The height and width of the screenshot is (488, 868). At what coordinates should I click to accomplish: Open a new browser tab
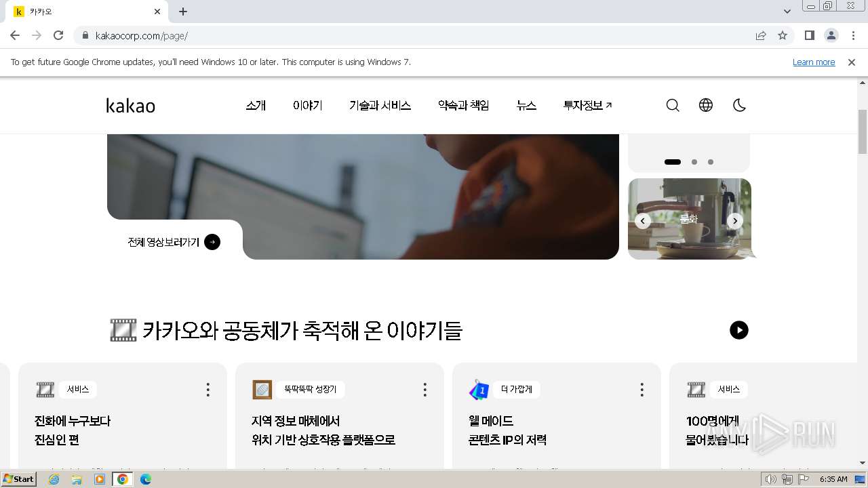(183, 12)
